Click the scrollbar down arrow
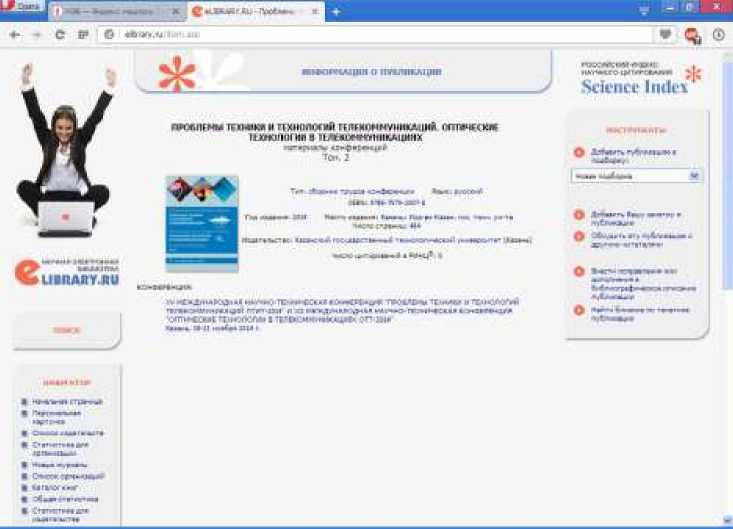Image resolution: width=733 pixels, height=529 pixels. 728,520
